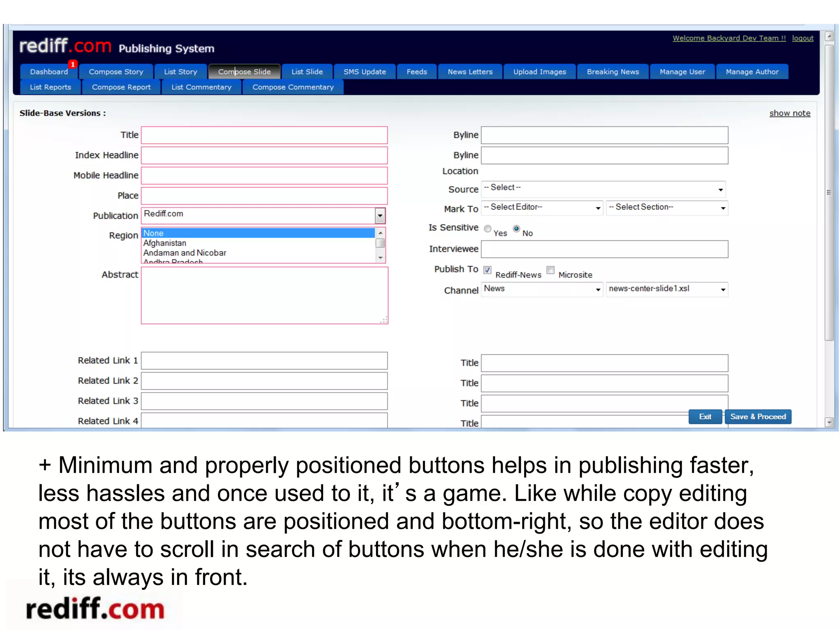The height and width of the screenshot is (630, 840).
Task: Open the Compose Report tab
Action: click(121, 87)
